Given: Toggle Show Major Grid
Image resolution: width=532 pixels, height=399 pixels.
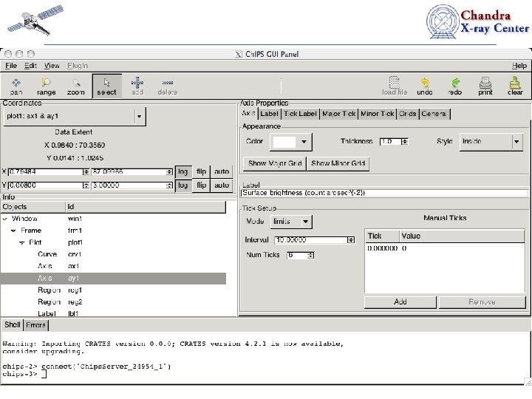Looking at the screenshot, I should click(x=275, y=163).
